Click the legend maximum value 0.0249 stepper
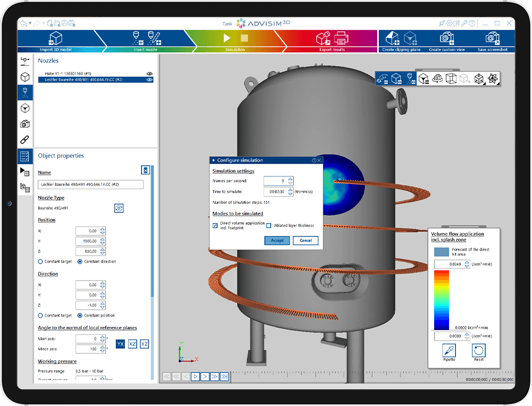The width and height of the screenshot is (532, 406). tap(467, 264)
